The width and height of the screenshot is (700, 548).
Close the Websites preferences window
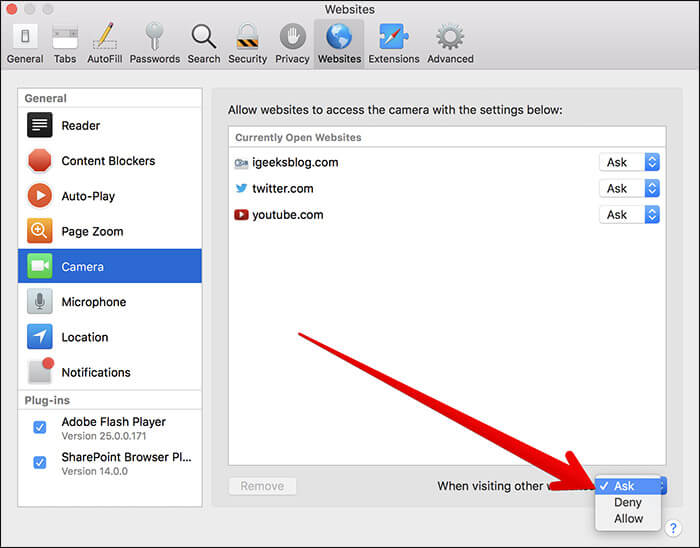tap(12, 8)
